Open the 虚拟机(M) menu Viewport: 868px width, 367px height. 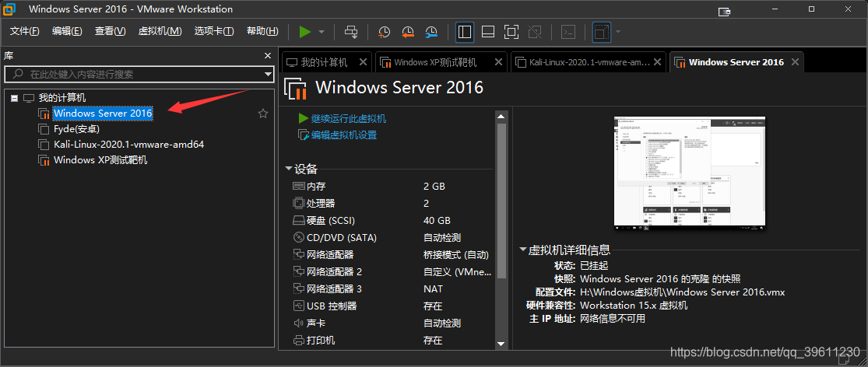[160, 31]
